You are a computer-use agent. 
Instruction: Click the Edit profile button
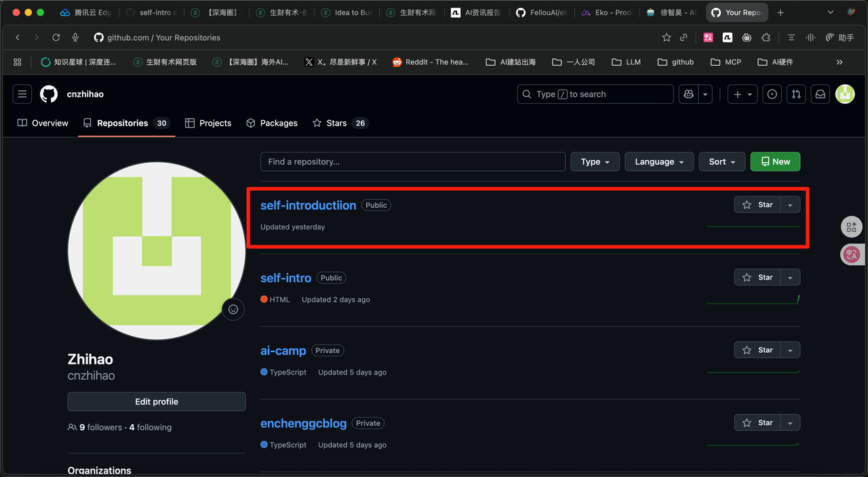pos(157,402)
